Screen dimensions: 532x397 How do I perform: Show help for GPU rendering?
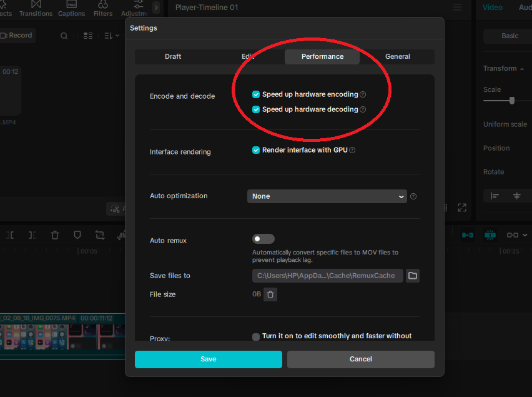coord(352,150)
